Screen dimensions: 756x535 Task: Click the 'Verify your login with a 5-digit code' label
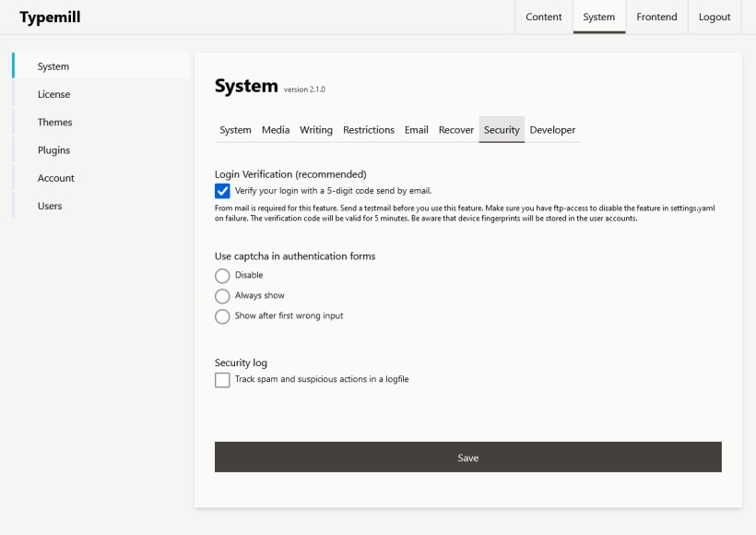tap(333, 191)
